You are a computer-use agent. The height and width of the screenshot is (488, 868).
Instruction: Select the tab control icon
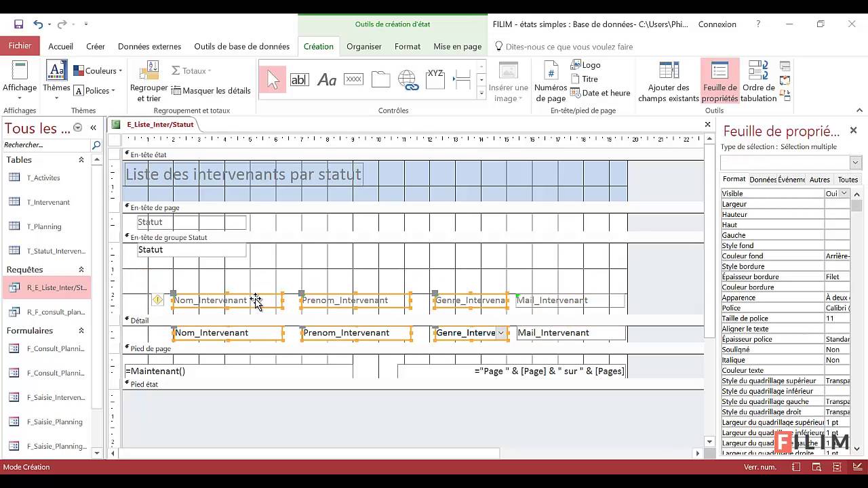pyautogui.click(x=380, y=79)
